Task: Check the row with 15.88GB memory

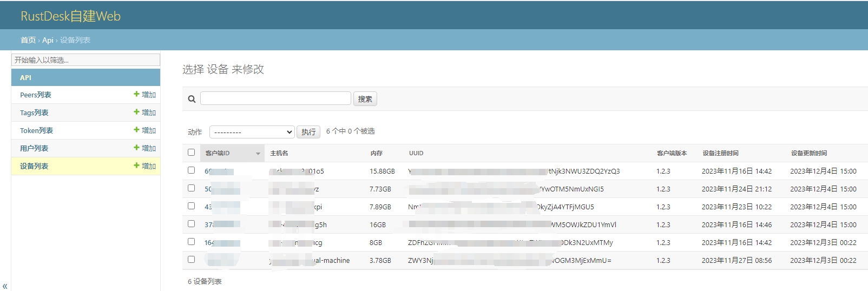Action: point(191,170)
